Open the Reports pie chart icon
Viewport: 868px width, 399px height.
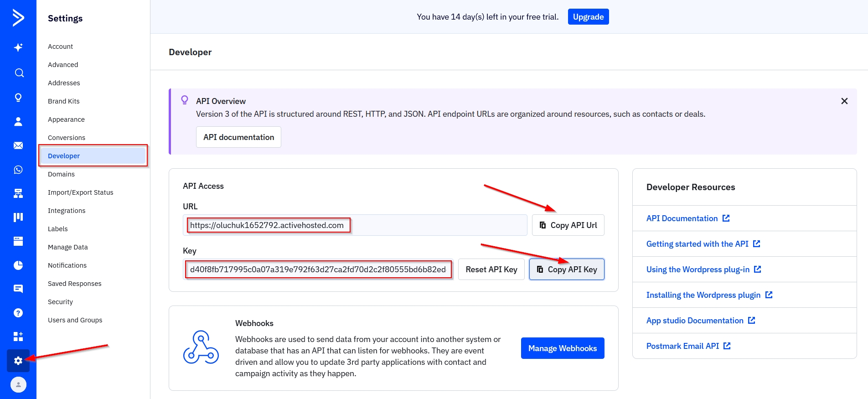coord(18,265)
